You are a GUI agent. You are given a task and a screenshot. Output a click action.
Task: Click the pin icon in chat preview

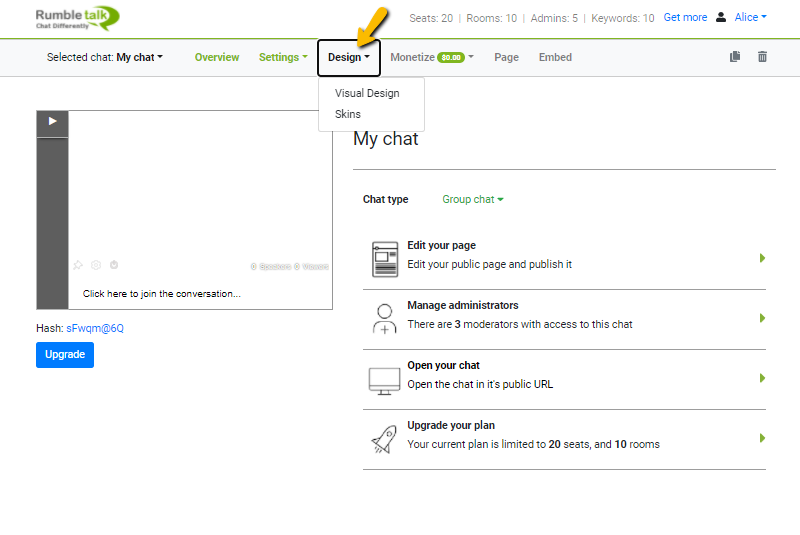tap(78, 265)
